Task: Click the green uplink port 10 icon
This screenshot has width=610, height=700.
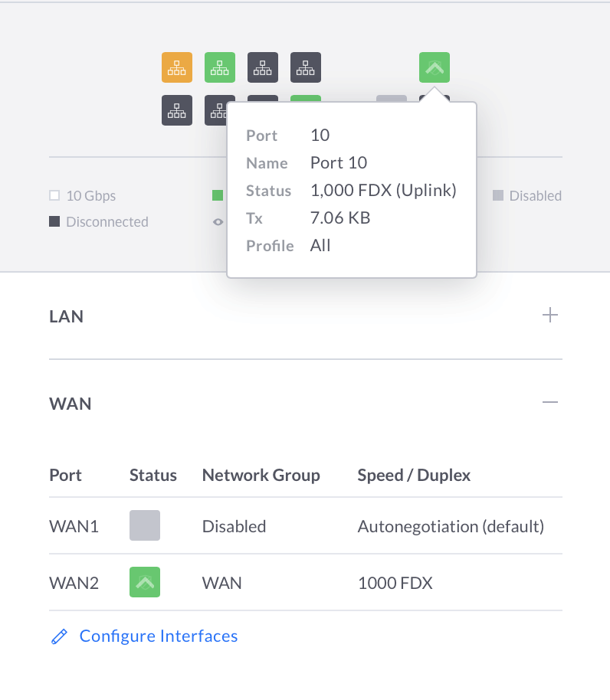Action: [x=435, y=67]
